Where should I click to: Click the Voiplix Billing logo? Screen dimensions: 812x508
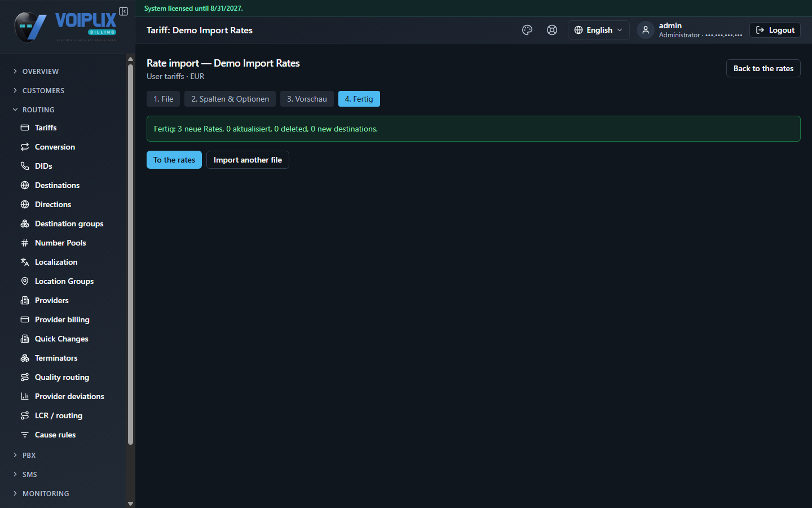(x=65, y=27)
